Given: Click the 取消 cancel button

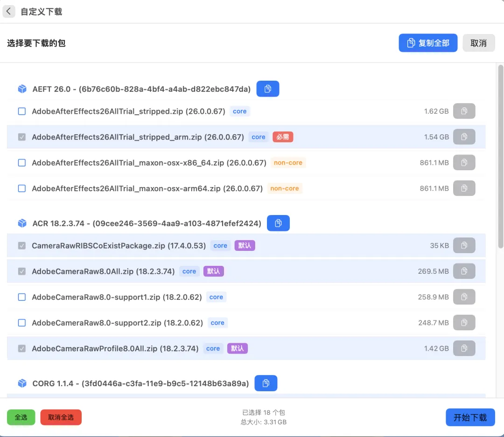Looking at the screenshot, I should pos(478,43).
